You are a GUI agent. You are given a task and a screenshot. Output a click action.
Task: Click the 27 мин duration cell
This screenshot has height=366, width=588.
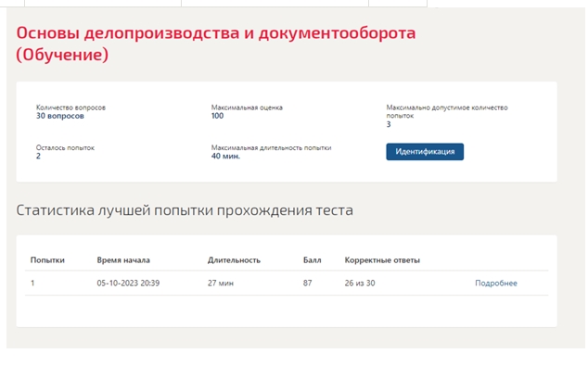click(221, 284)
